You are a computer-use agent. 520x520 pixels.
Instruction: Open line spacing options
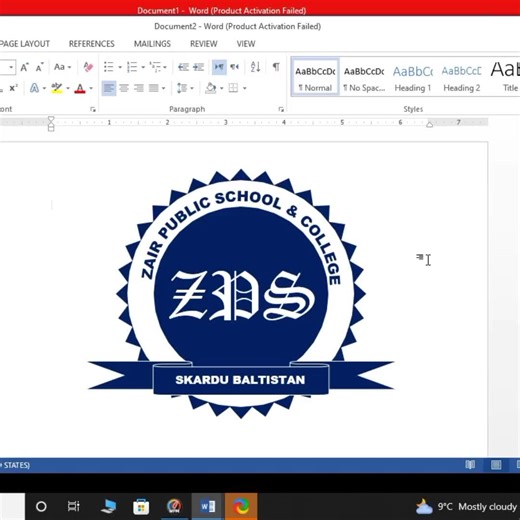pyautogui.click(x=182, y=88)
